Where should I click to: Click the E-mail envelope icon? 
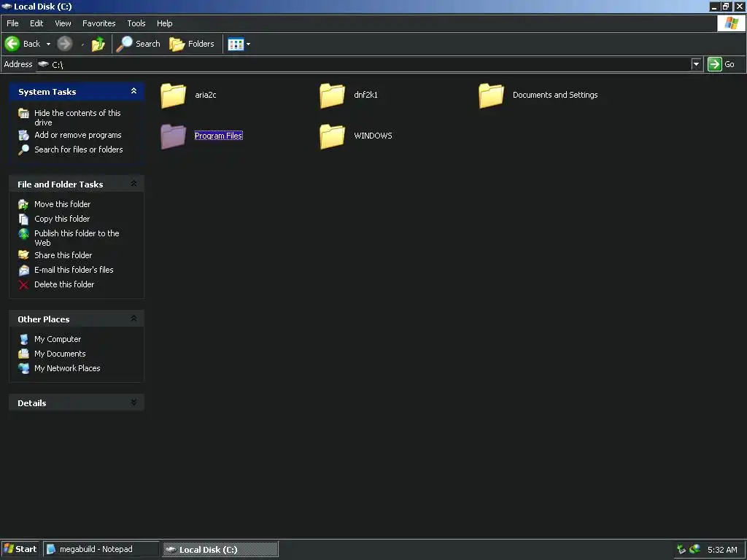(x=23, y=271)
